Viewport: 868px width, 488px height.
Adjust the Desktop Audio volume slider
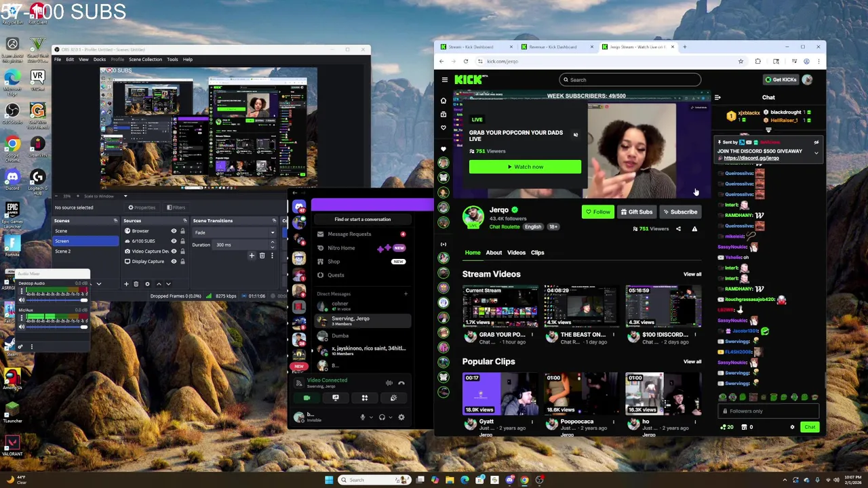58,300
